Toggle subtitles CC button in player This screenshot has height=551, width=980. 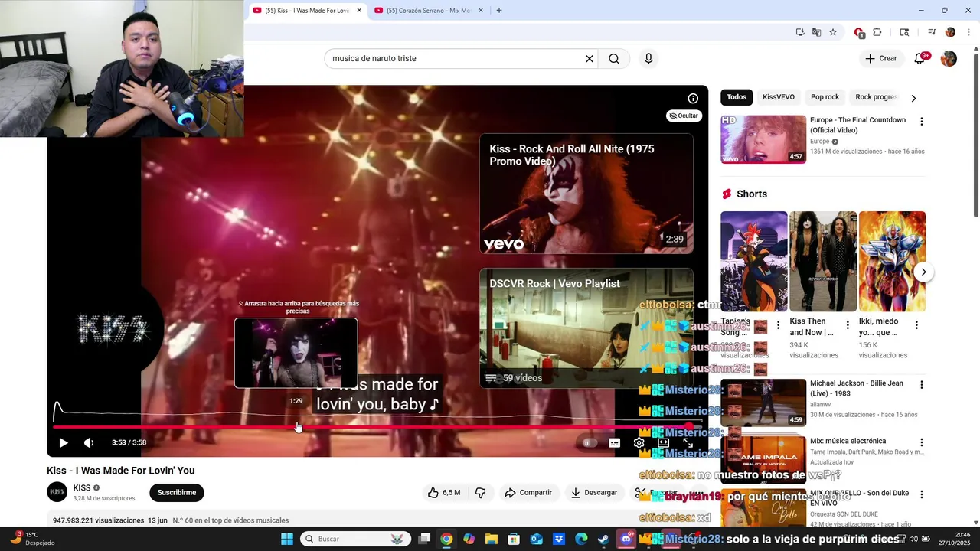[614, 442]
